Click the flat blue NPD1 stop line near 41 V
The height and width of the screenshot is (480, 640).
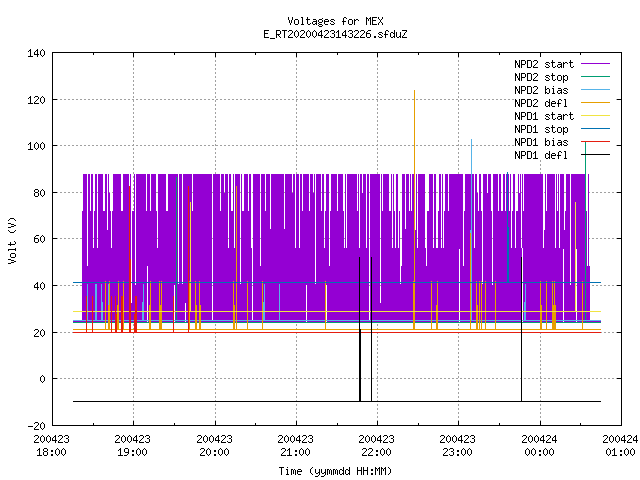click(x=337, y=282)
